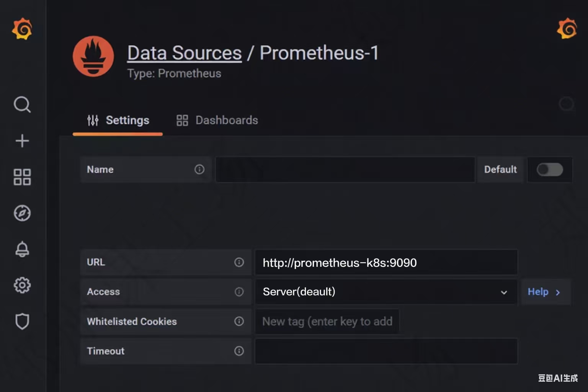Click the "Default" label beside the switch
This screenshot has height=392, width=588.
pos(500,169)
